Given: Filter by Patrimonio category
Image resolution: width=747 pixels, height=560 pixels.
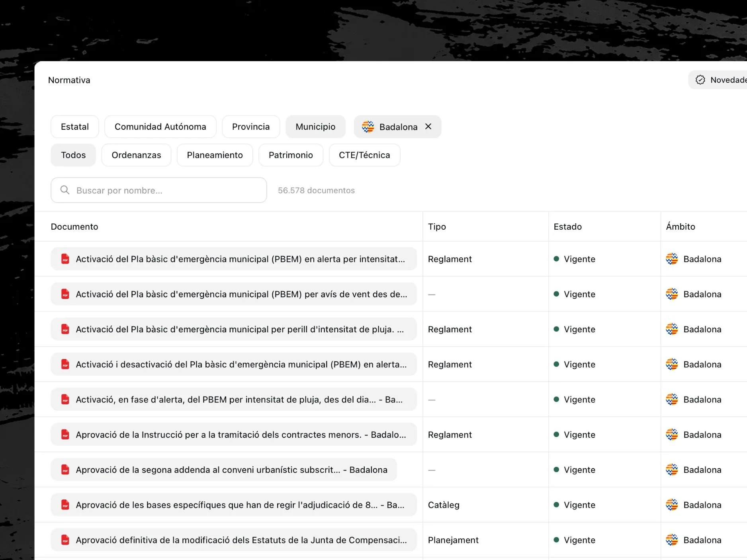Looking at the screenshot, I should [x=291, y=155].
